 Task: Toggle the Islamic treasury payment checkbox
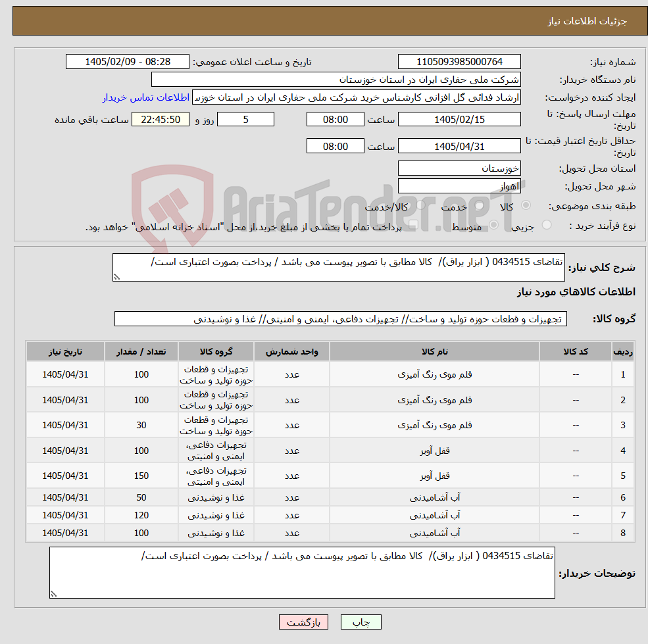tap(413, 225)
